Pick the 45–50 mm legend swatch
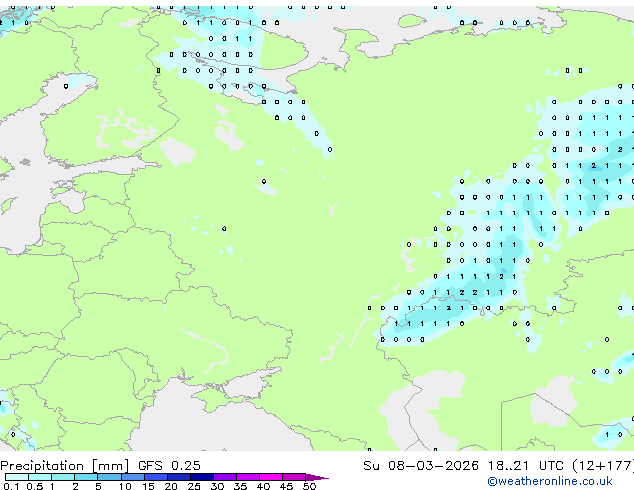The height and width of the screenshot is (490, 634). click(x=294, y=477)
